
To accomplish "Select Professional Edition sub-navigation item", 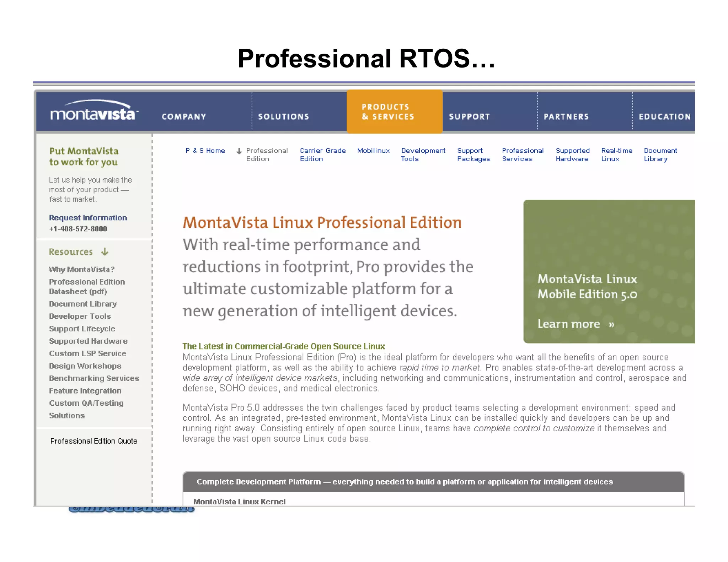I will click(267, 155).
